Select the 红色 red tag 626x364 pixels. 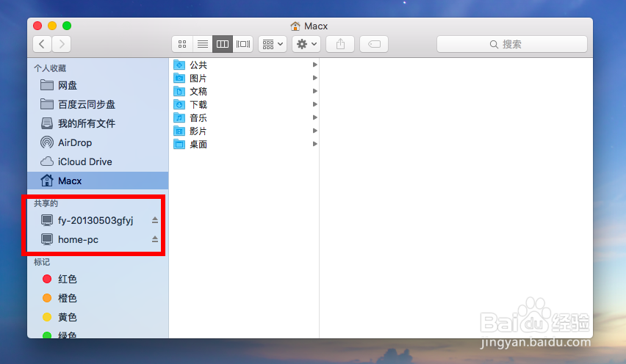(x=98, y=279)
